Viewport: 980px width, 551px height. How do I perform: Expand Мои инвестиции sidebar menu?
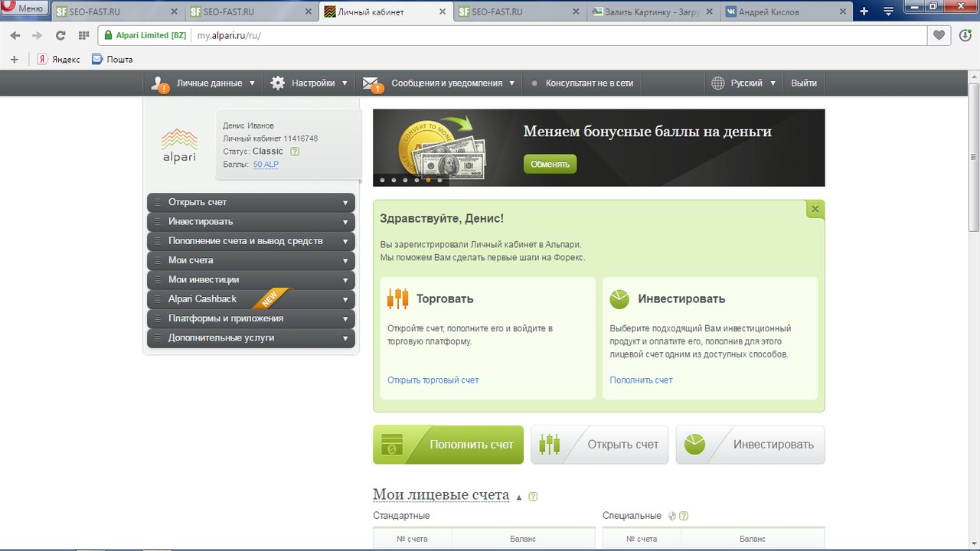coord(251,279)
